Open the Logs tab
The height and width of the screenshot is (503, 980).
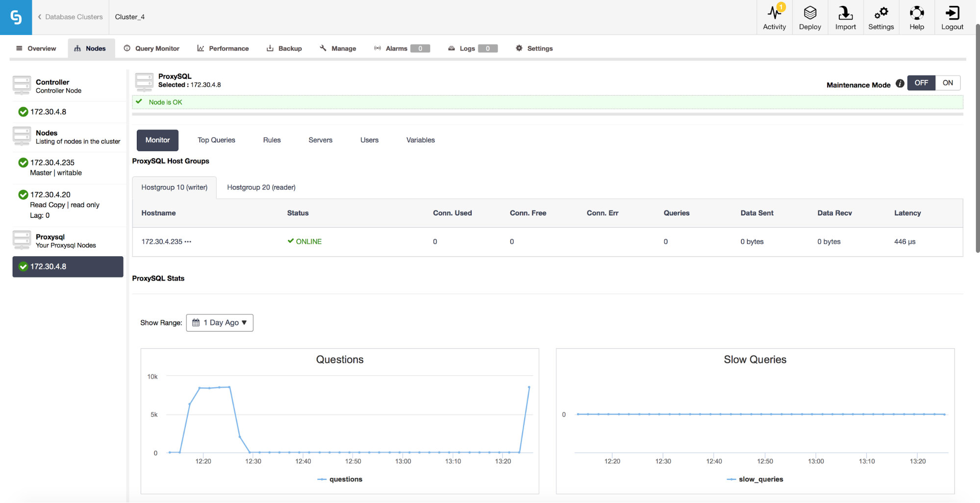coord(473,49)
